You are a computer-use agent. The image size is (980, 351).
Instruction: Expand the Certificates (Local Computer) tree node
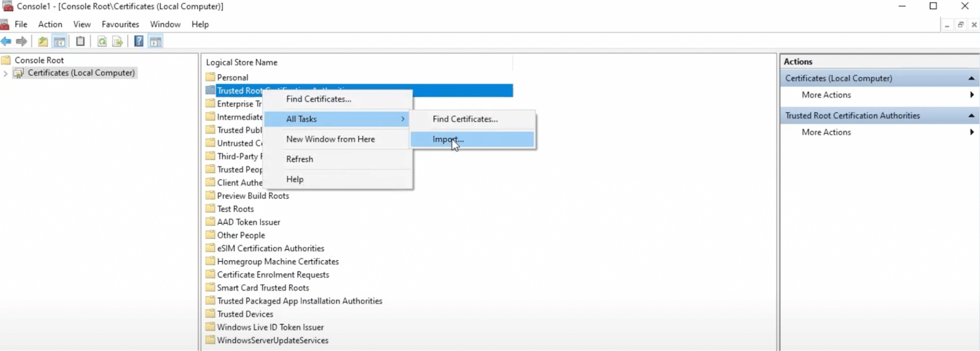tap(6, 74)
